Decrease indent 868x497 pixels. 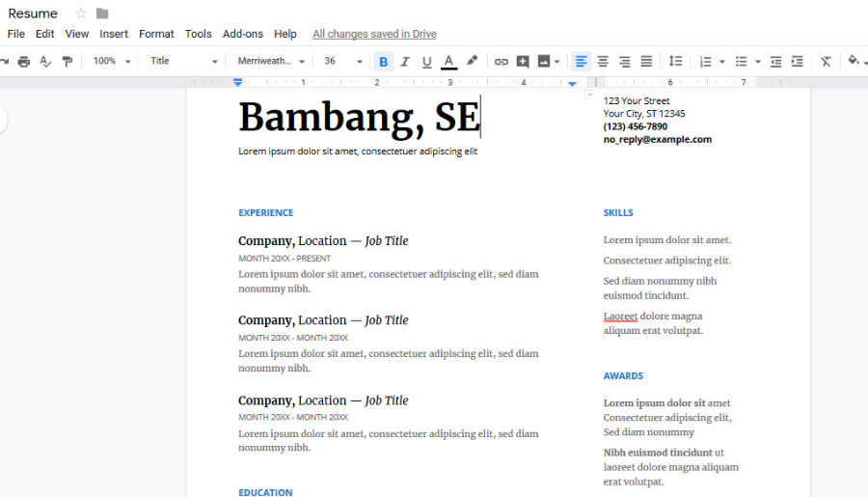coord(775,62)
